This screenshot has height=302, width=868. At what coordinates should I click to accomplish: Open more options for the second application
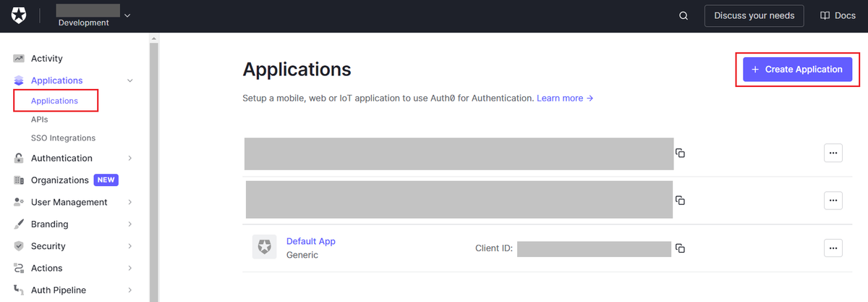point(833,200)
